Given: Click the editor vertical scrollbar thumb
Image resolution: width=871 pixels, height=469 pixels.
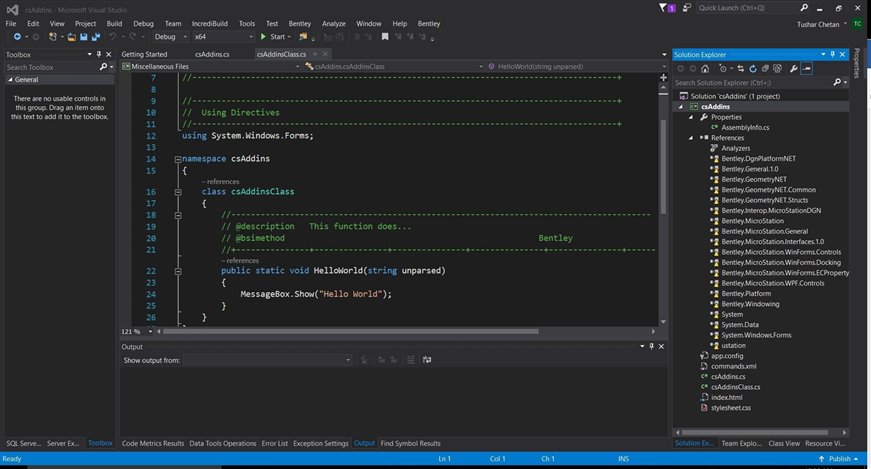Looking at the screenshot, I should click(663, 167).
